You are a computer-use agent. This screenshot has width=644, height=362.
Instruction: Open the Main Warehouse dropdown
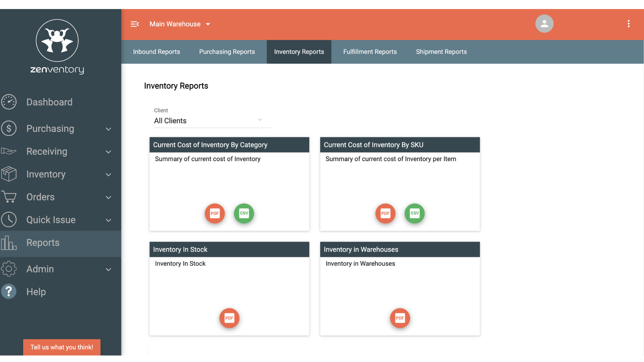pos(180,24)
